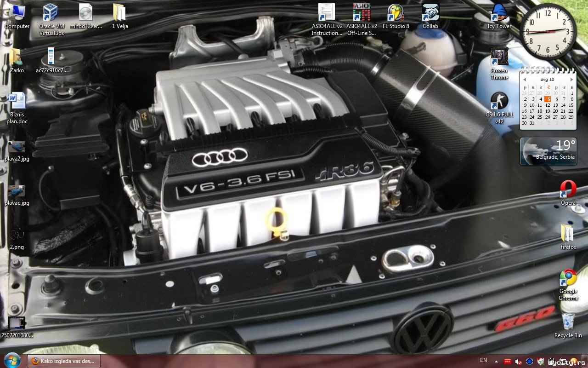
Task: Select the Icy Tower game shortcut
Action: tap(499, 17)
